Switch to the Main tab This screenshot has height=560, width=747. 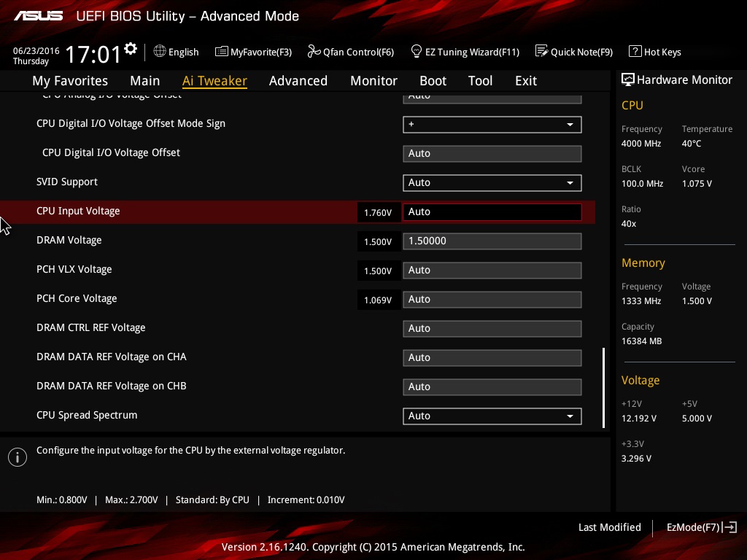pyautogui.click(x=145, y=81)
